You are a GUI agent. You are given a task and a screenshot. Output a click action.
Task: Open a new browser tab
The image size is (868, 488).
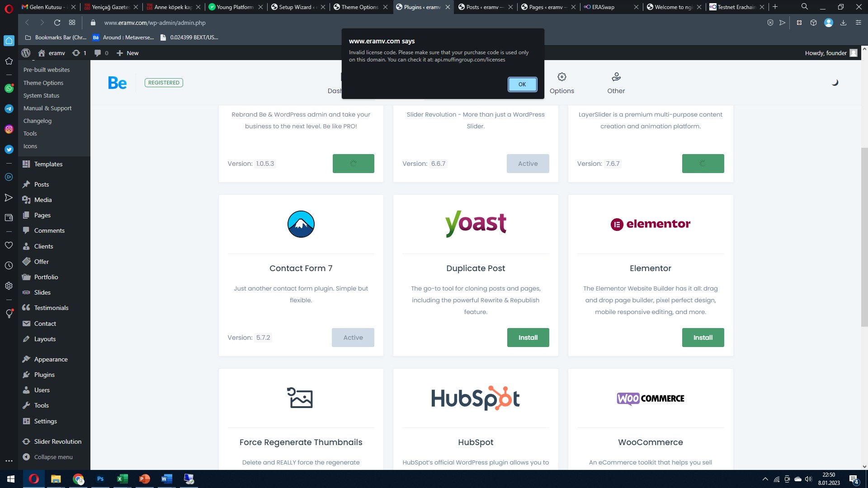click(775, 7)
